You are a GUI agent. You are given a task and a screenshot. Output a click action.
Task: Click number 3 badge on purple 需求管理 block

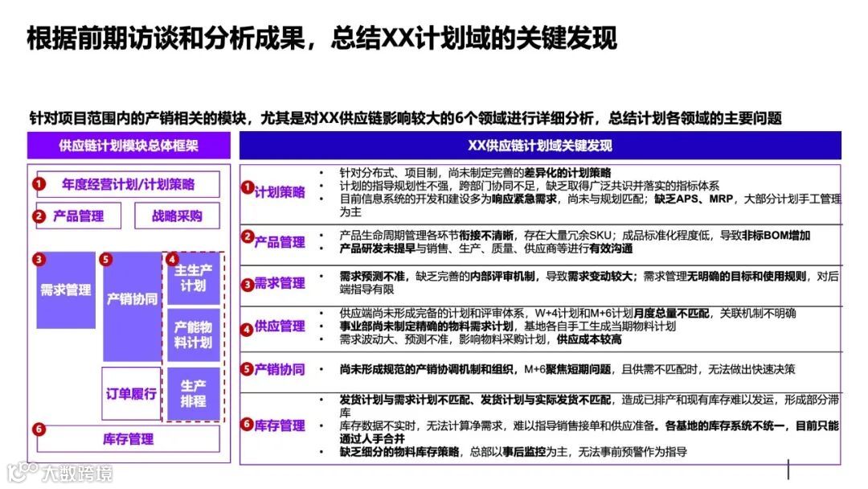click(x=39, y=259)
